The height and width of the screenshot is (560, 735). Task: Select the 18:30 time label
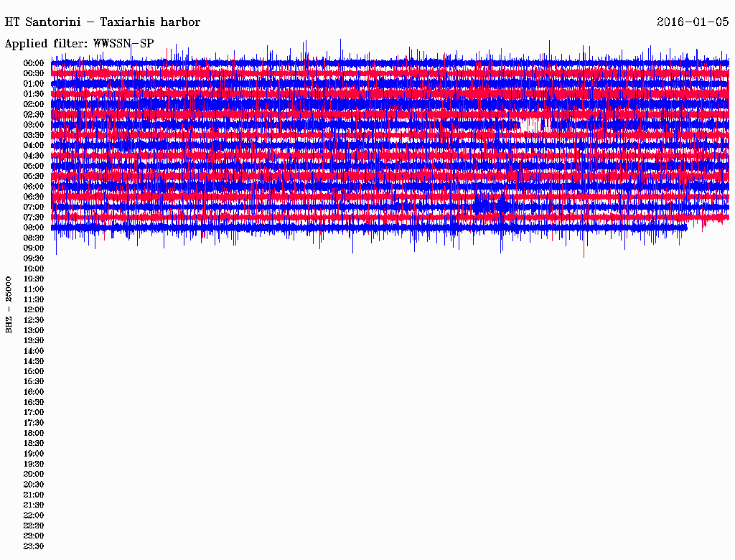34,443
